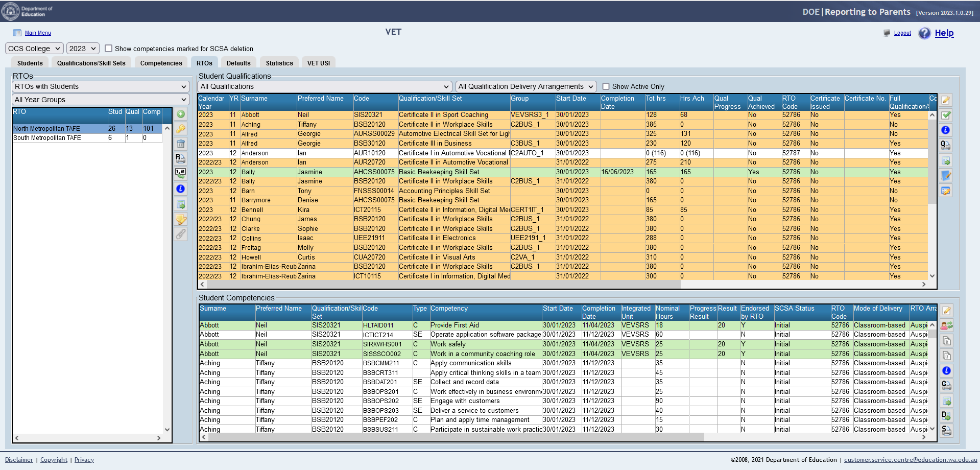This screenshot has width=980, height=470.
Task: Open the OCS College school dropdown
Action: [x=34, y=49]
